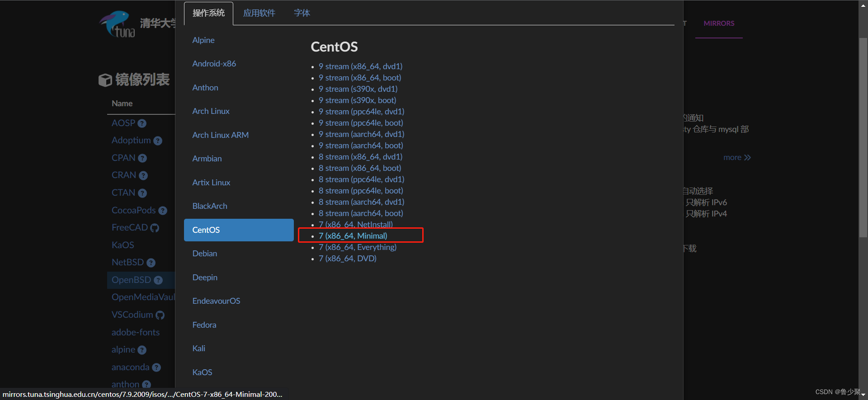Open the MIRRORS navigation item

click(x=719, y=24)
